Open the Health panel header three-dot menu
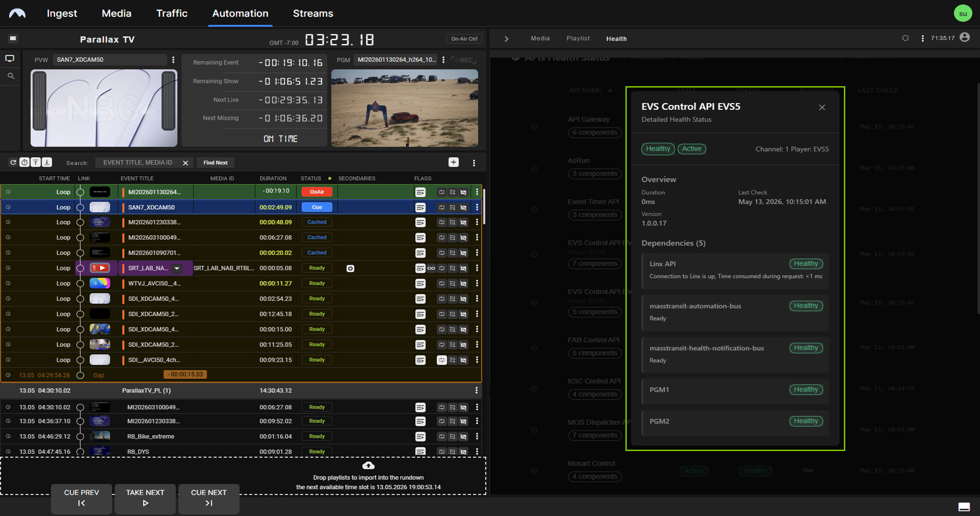 click(x=923, y=38)
